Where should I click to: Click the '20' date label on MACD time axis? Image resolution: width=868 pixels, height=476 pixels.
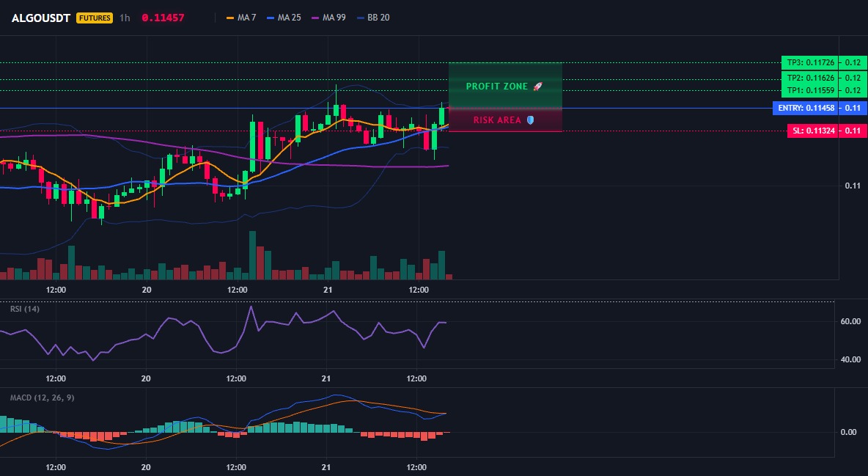pyautogui.click(x=146, y=467)
